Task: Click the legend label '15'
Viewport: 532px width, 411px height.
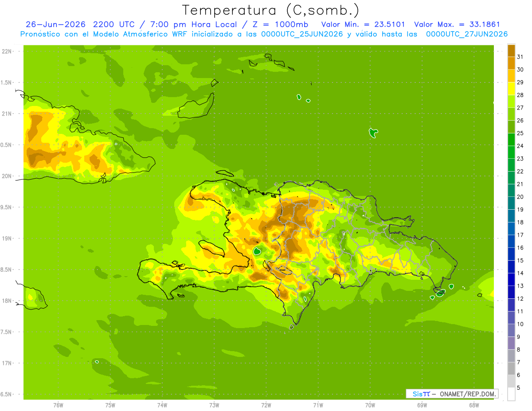Action: coord(520,260)
